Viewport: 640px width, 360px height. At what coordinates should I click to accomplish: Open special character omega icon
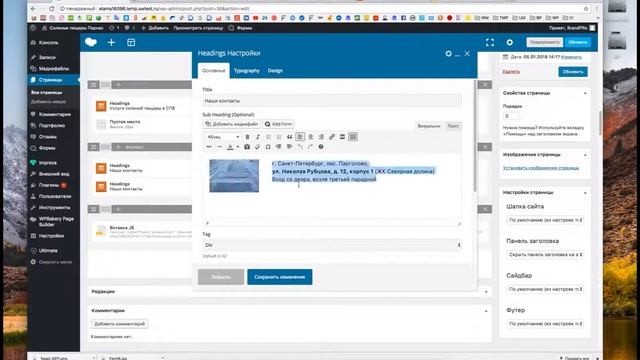(x=268, y=147)
